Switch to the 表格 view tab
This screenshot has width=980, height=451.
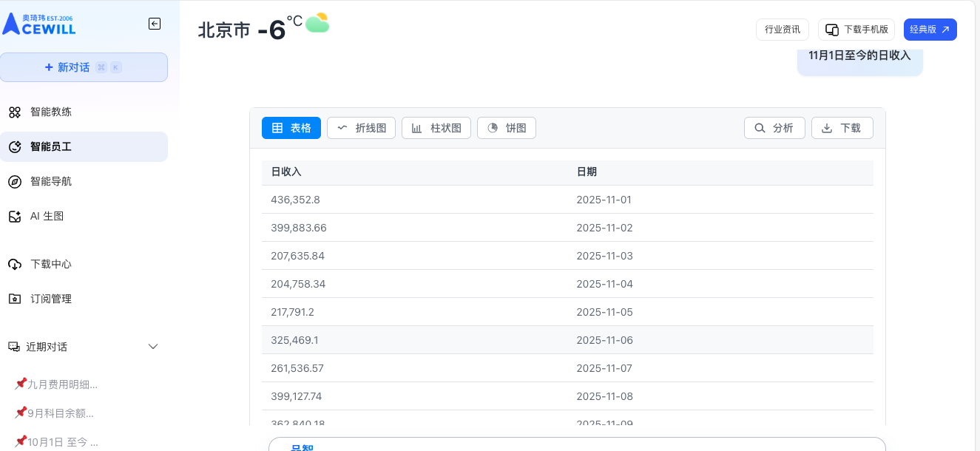[291, 128]
